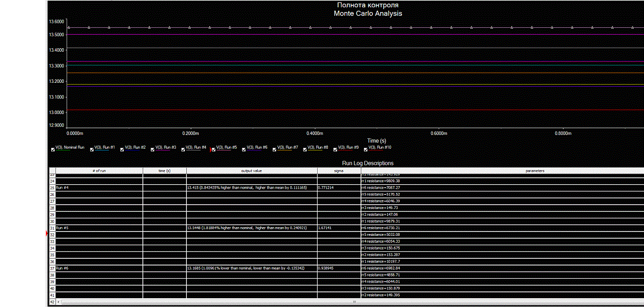This screenshot has width=644, height=307.
Task: Click the 'Run #4' cell
Action: click(99, 188)
